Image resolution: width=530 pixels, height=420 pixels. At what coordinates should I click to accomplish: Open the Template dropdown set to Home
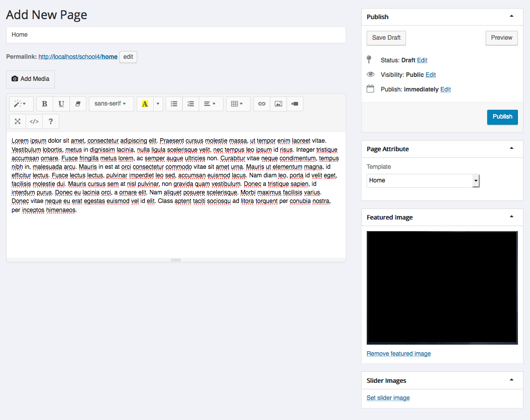[423, 181]
